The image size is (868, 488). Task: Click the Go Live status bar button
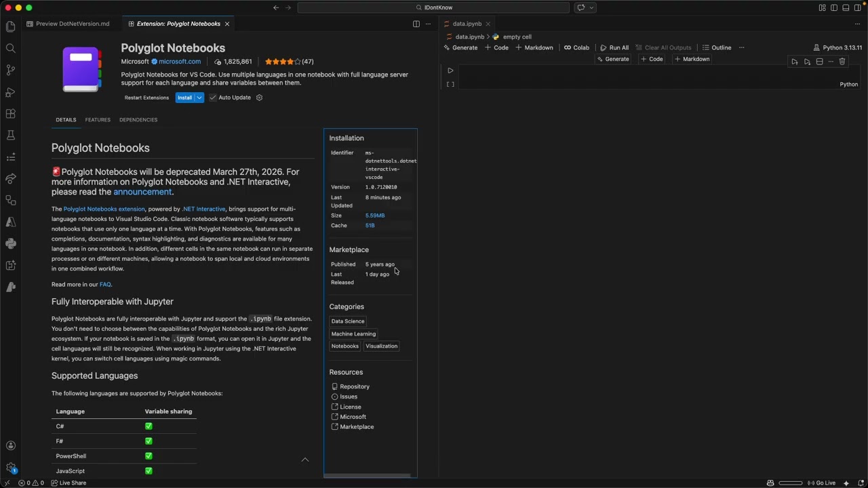[821, 483]
